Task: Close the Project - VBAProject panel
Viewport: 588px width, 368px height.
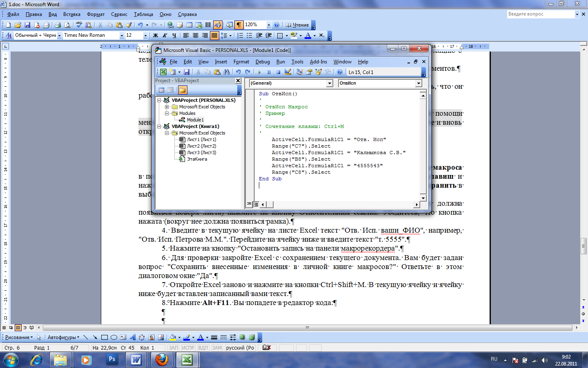Action: click(x=238, y=81)
